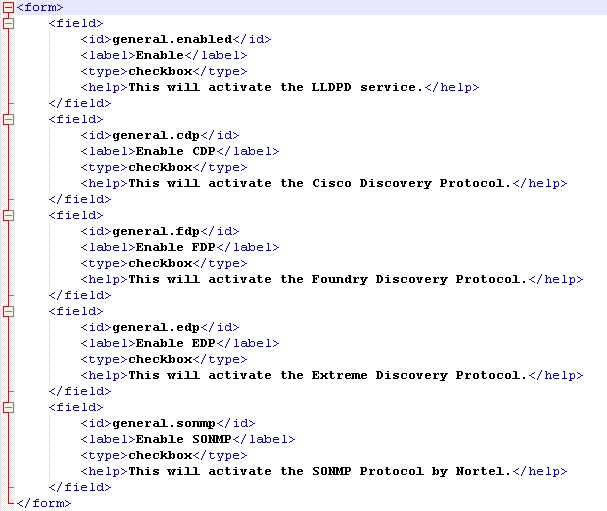Collapse the general.sonmp field block

click(x=9, y=407)
